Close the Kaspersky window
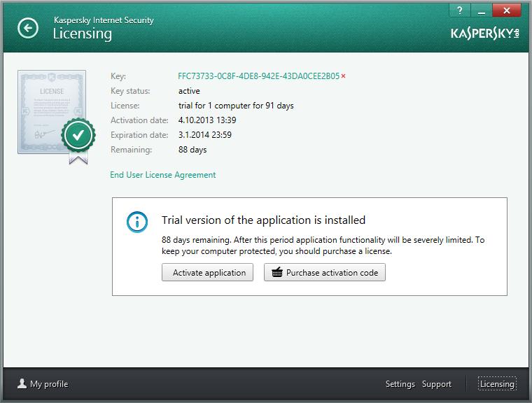This screenshot has width=532, height=403. [507, 10]
